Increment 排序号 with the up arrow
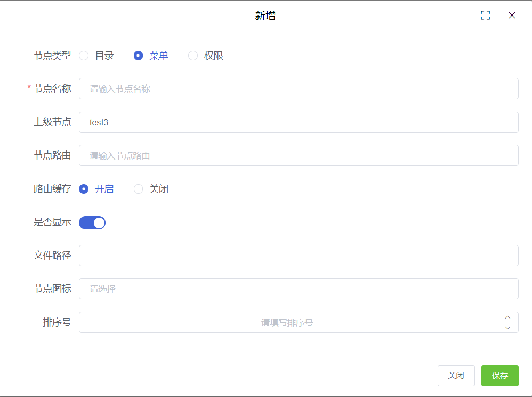 (507, 318)
